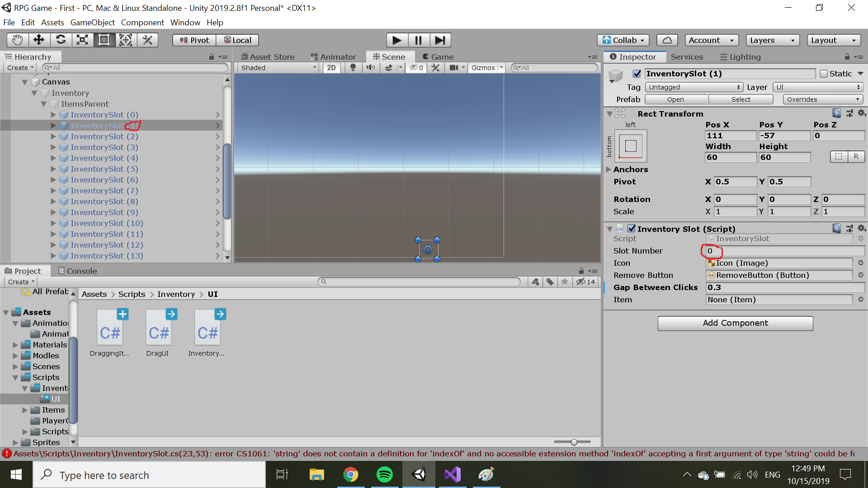Toggle scene lighting bulb icon
The image size is (868, 488).
[353, 68]
